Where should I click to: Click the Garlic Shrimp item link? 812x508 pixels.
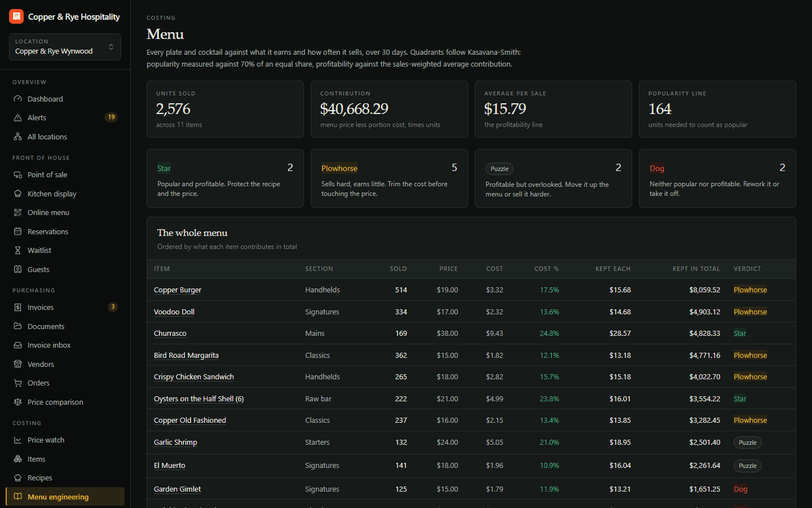(x=175, y=442)
